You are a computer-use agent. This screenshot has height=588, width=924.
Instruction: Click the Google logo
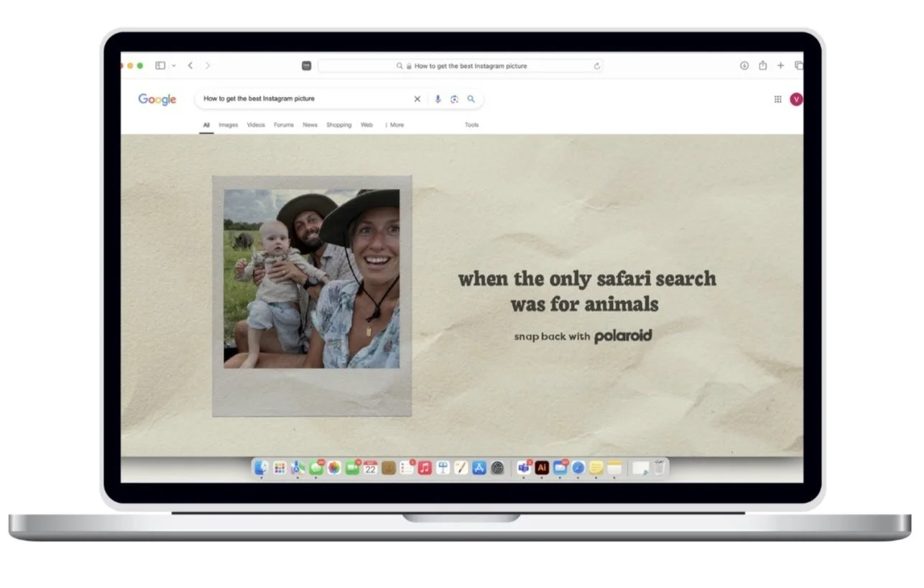tap(157, 99)
